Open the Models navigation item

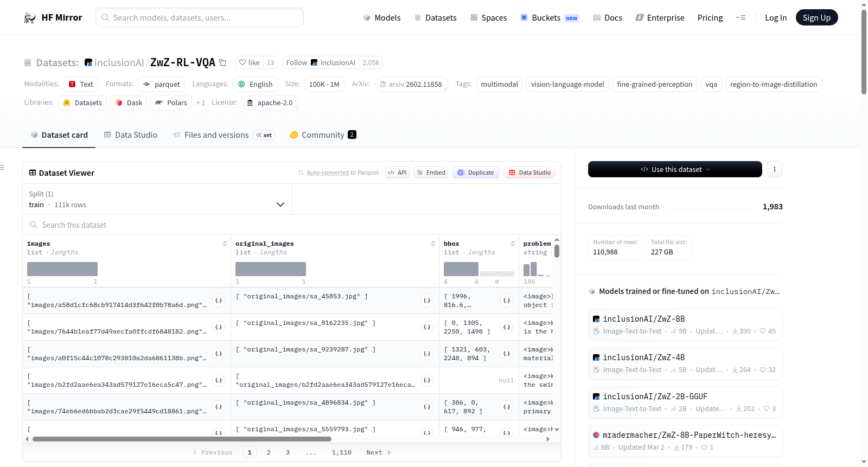382,18
